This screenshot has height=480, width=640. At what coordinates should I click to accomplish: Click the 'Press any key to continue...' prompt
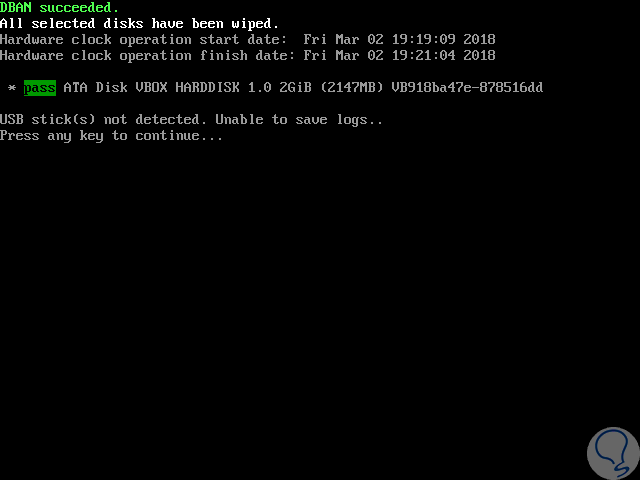(111, 136)
